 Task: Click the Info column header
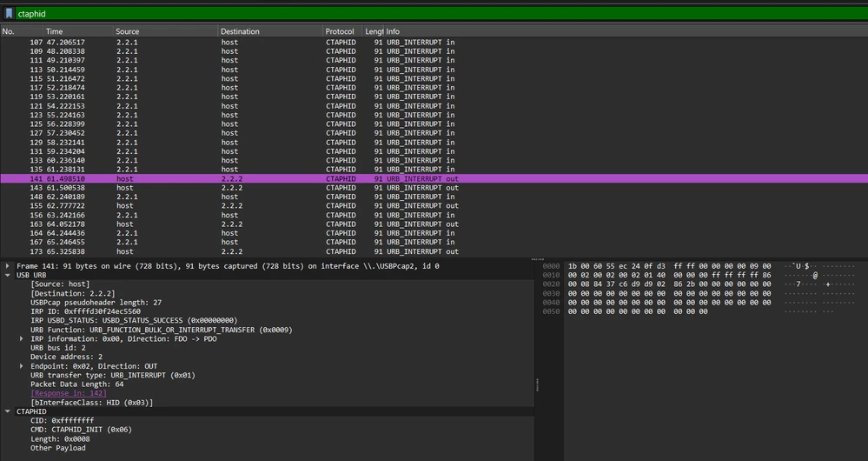(x=626, y=31)
